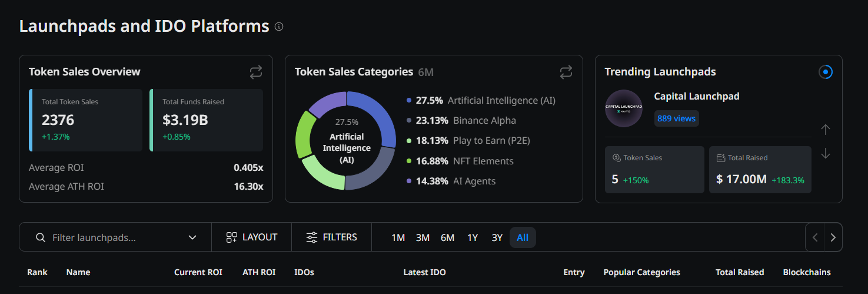Click the 889 views badge
This screenshot has width=868, height=294.
click(677, 118)
